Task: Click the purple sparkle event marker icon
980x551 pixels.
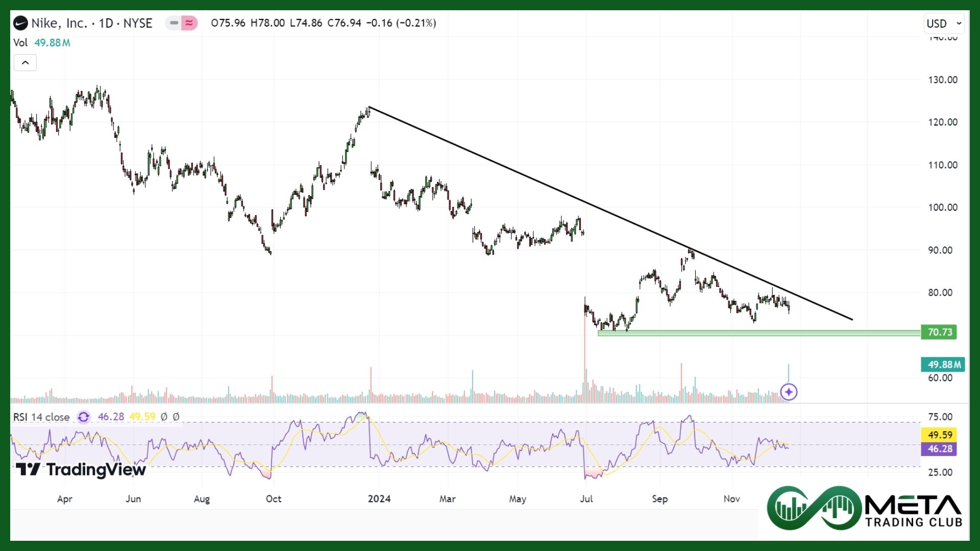Action: (789, 392)
